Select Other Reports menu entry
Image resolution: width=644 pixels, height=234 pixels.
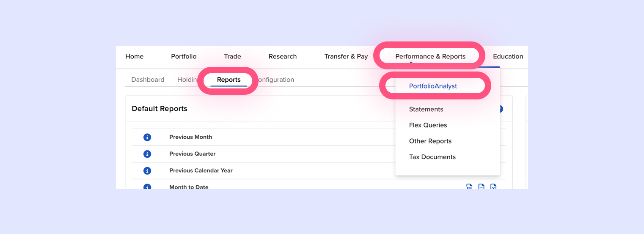430,141
